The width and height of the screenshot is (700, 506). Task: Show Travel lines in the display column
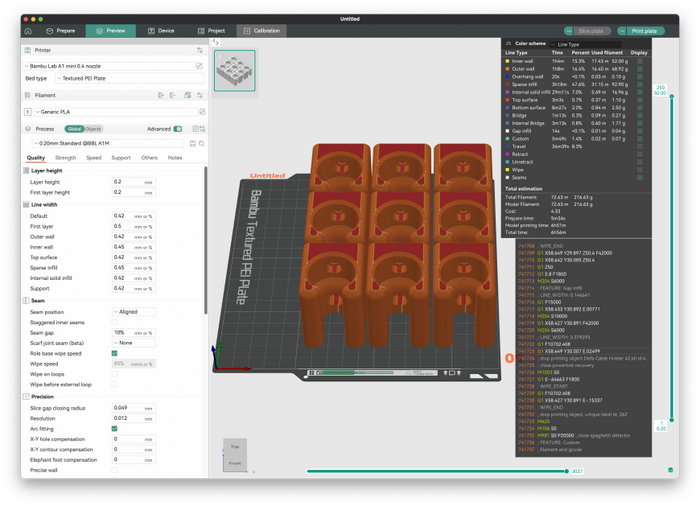click(x=640, y=146)
